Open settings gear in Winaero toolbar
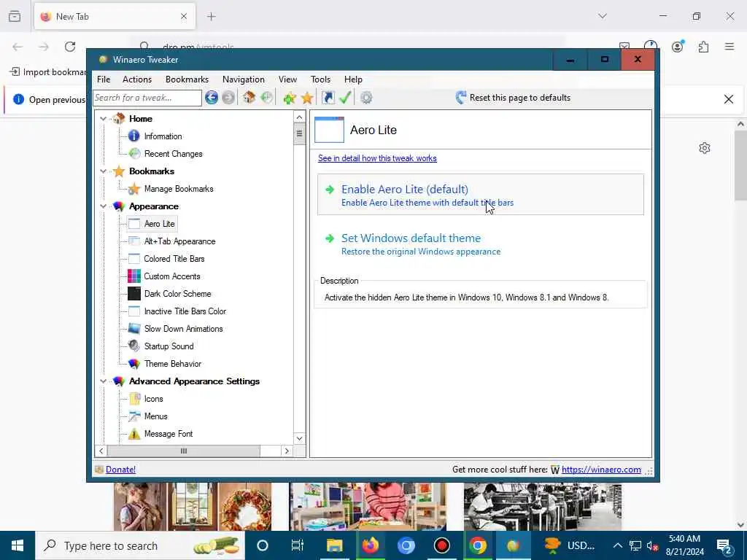 [366, 98]
